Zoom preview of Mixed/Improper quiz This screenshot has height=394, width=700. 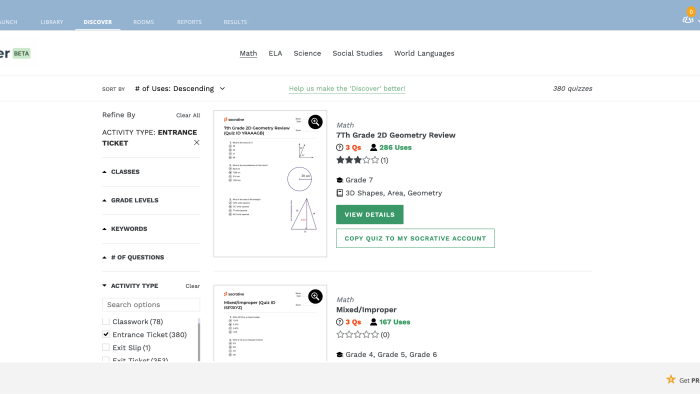(x=315, y=296)
